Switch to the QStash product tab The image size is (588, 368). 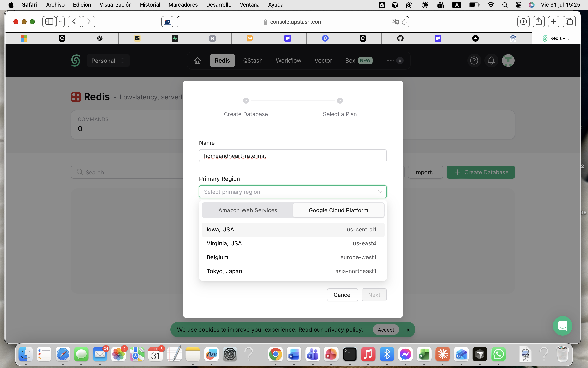pos(253,61)
